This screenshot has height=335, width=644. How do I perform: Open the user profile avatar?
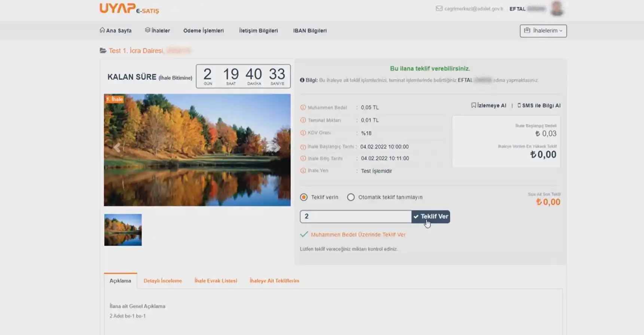point(557,9)
